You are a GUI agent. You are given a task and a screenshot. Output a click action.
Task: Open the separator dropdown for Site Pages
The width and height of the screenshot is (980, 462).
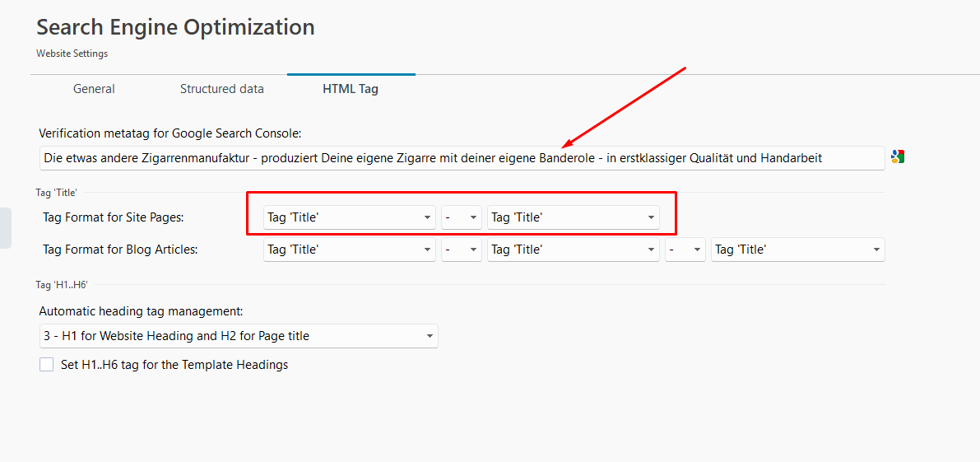461,217
